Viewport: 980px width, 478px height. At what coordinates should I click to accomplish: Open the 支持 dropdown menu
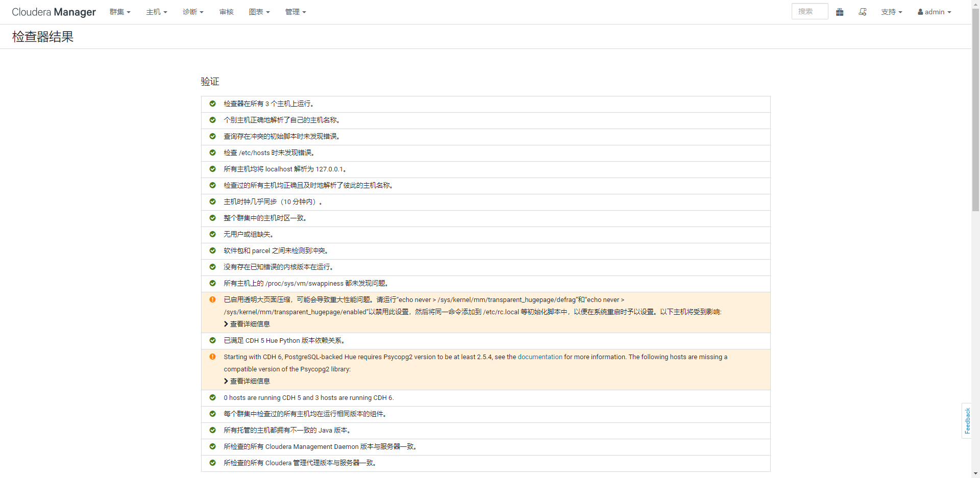pos(891,12)
